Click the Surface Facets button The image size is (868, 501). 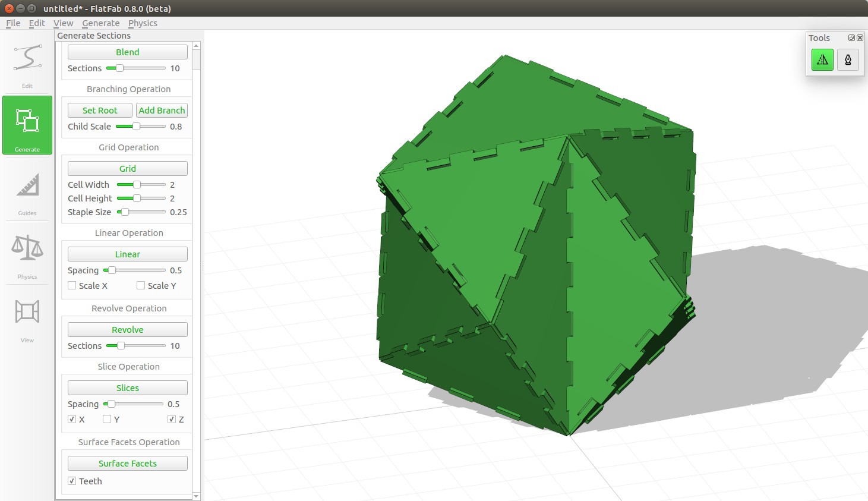(x=128, y=464)
